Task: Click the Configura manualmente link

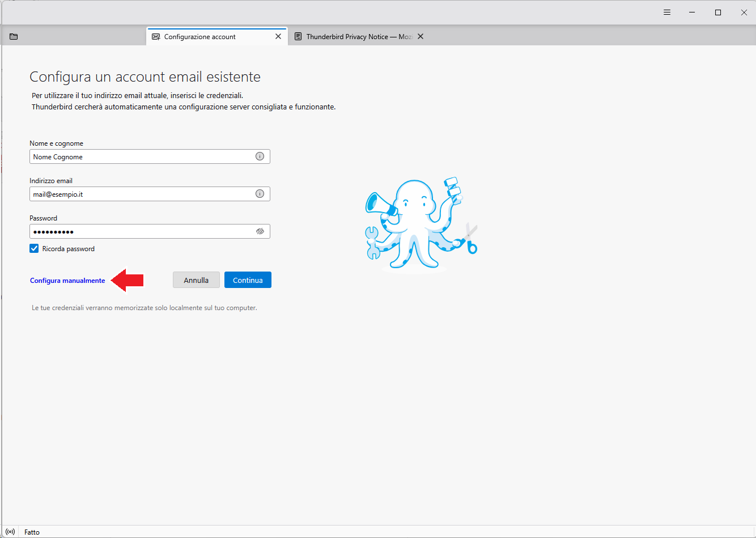Action: 67,281
